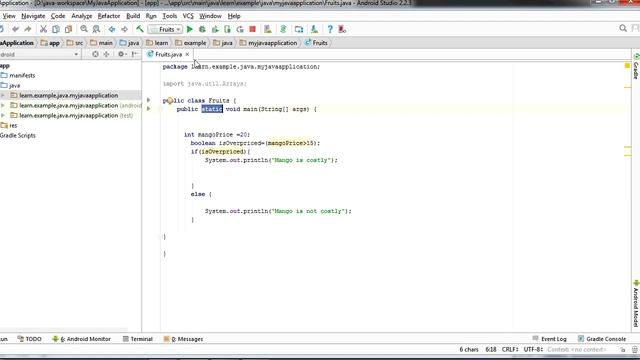This screenshot has height=360, width=640.
Task: Click the last toolbar icon after Help
Action: [342, 29]
